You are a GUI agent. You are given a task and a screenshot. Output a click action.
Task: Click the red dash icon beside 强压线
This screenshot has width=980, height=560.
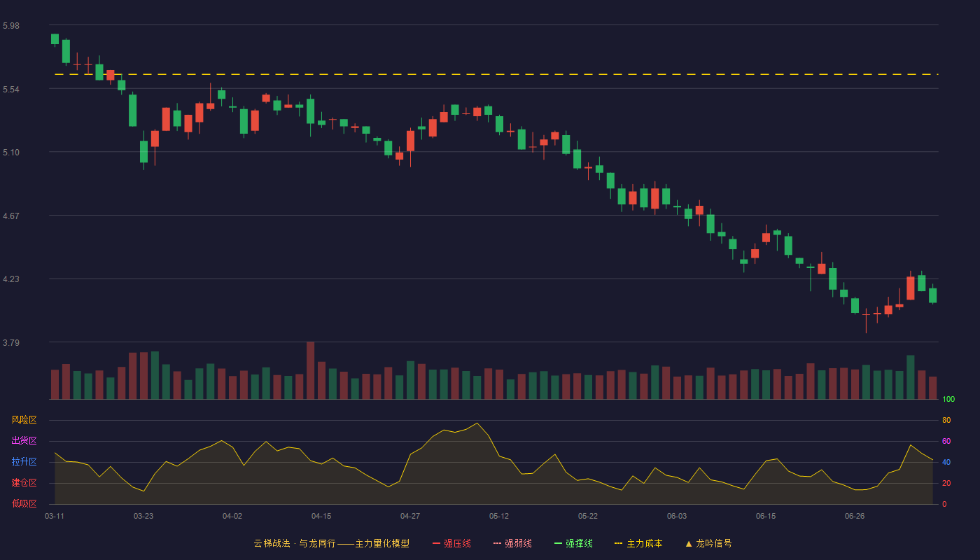(x=436, y=543)
